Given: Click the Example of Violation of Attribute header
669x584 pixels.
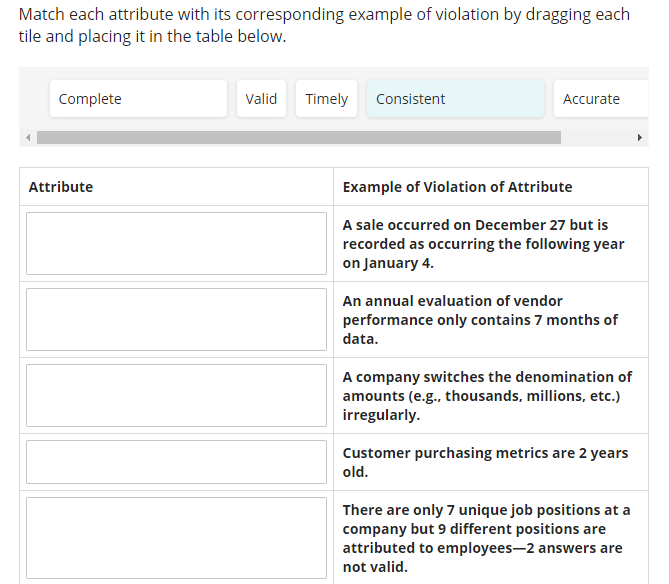Looking at the screenshot, I should coord(457,187).
